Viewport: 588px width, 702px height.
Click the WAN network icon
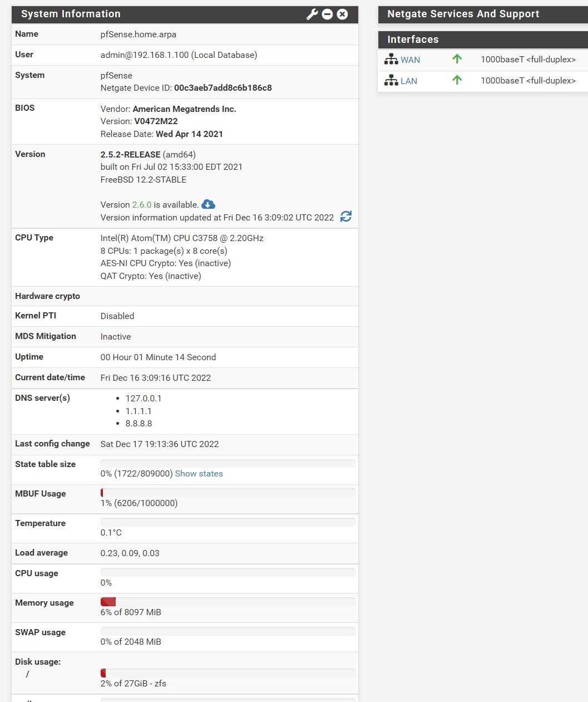coord(391,60)
